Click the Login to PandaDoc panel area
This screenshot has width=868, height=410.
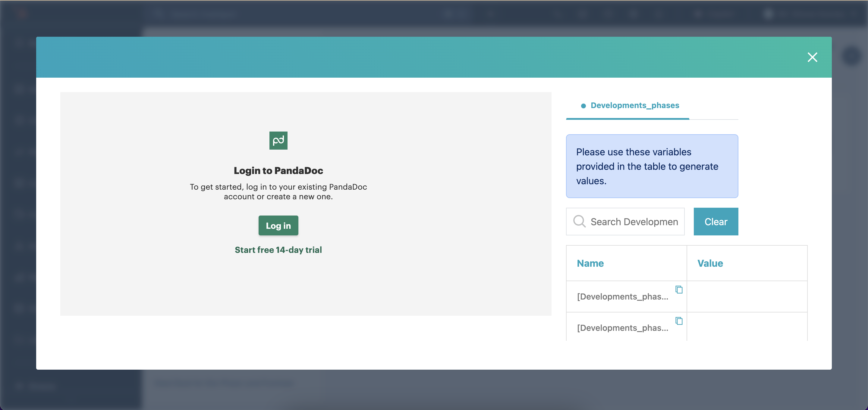tap(278, 204)
